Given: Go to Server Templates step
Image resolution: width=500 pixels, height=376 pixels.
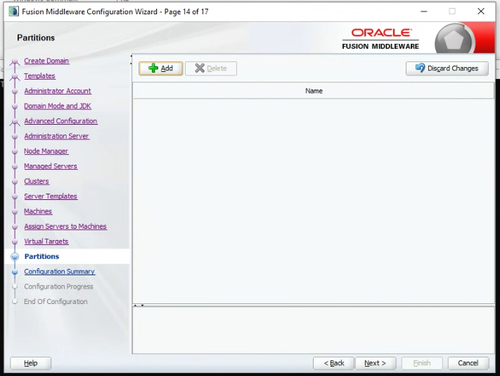Looking at the screenshot, I should click(x=50, y=196).
